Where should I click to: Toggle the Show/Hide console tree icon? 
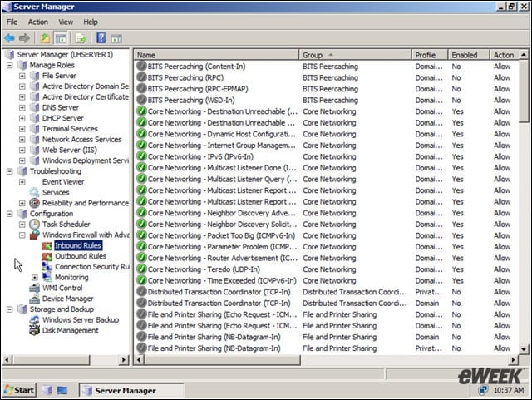(61, 38)
